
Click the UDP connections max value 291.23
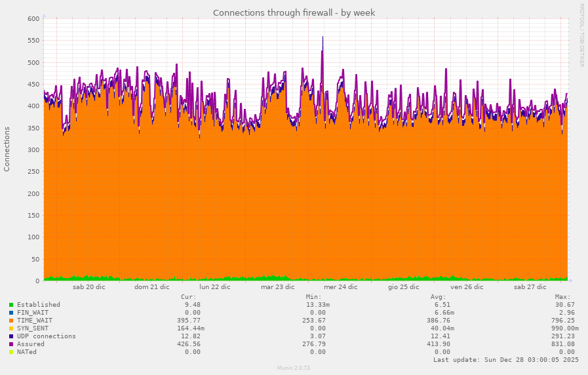coord(563,336)
